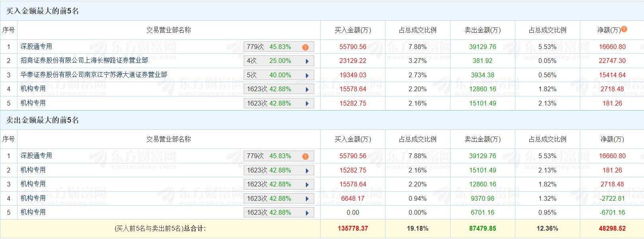The image size is (644, 239).
Task: Click 交易营业部名称 header in the buy table
Action: pyautogui.click(x=168, y=30)
